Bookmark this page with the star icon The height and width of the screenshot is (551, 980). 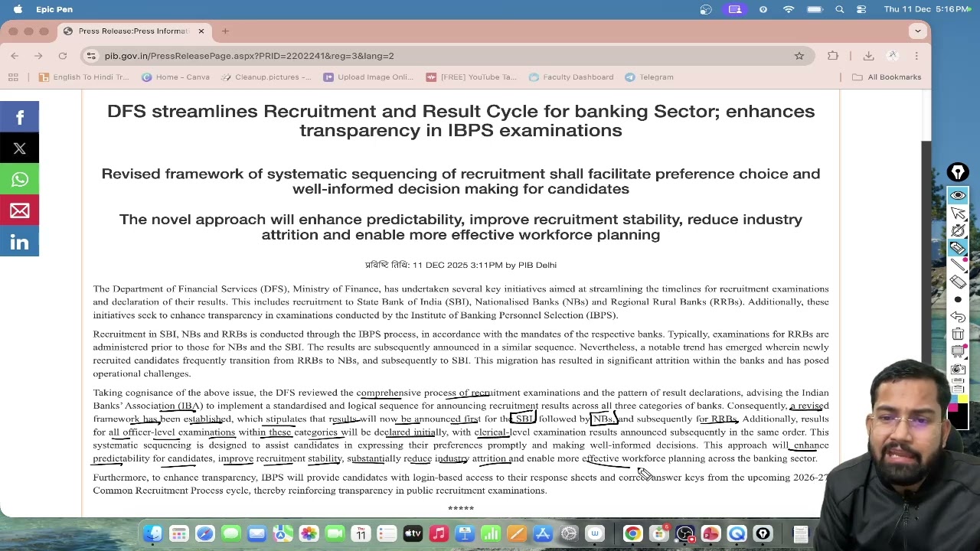(x=799, y=56)
